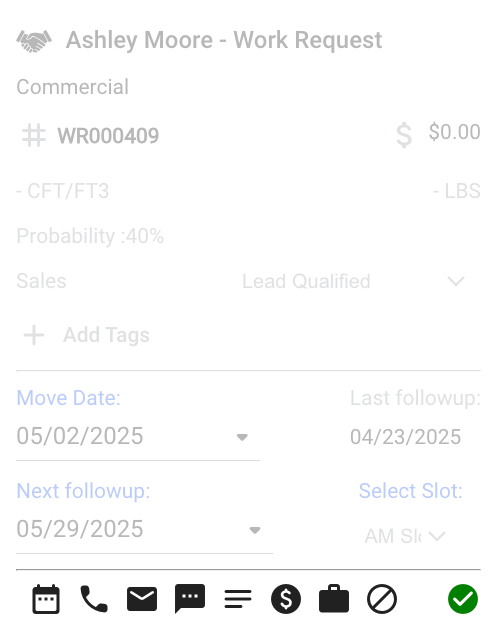
Task: Click the phone call icon
Action: click(x=94, y=599)
